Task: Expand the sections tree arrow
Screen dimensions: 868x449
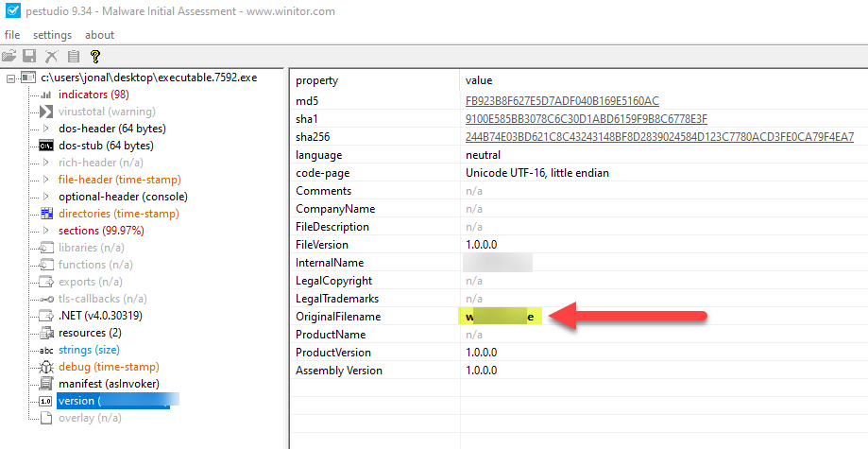Action: (x=46, y=231)
